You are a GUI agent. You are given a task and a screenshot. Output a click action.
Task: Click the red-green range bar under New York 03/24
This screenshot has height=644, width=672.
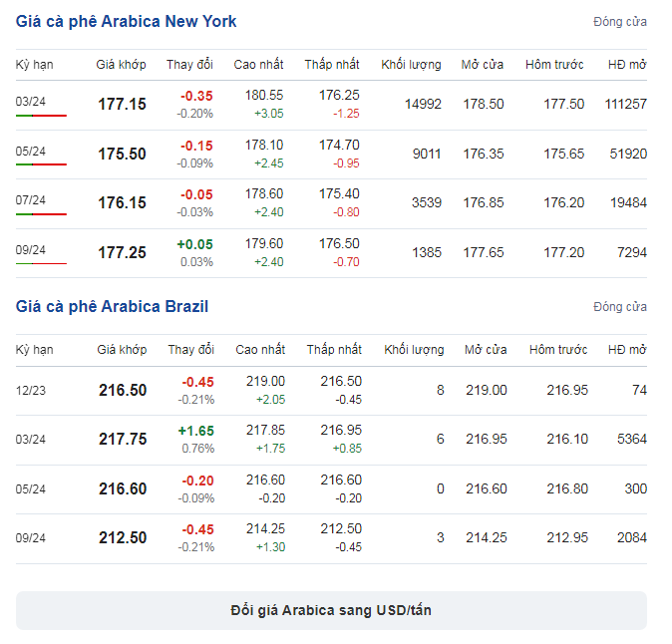pos(41,116)
